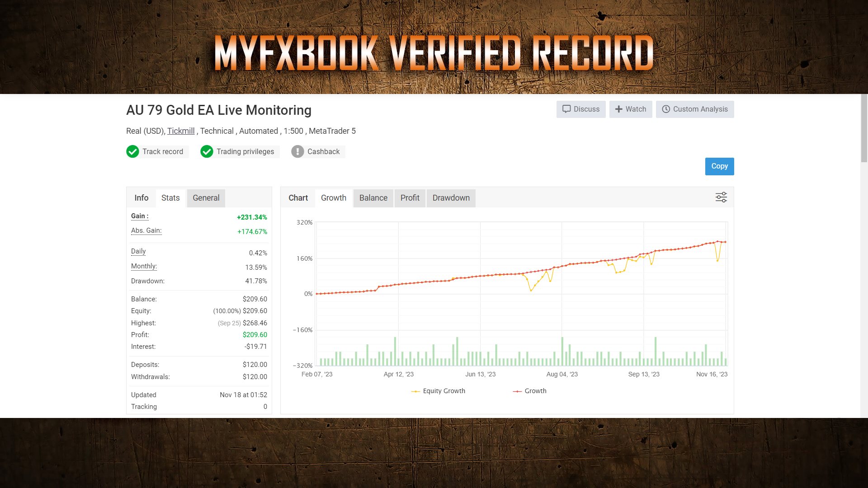Click the Gain label
Viewport: 868px width, 488px height.
point(140,216)
